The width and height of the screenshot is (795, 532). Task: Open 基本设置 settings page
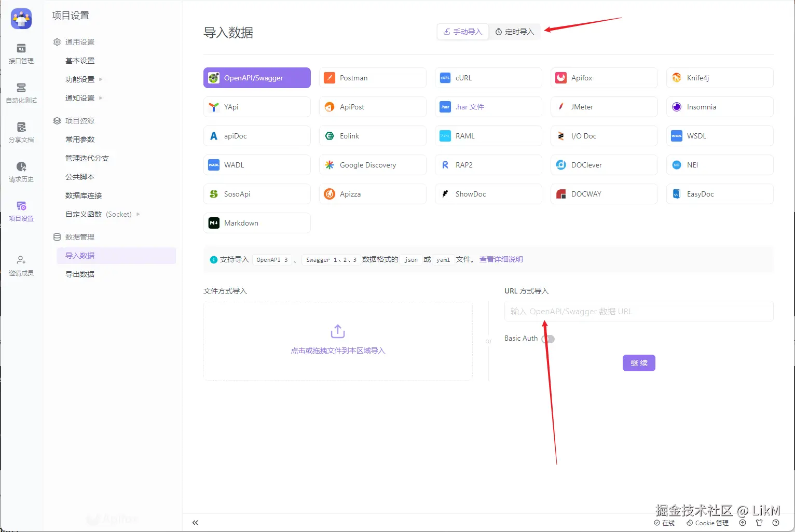pyautogui.click(x=80, y=61)
